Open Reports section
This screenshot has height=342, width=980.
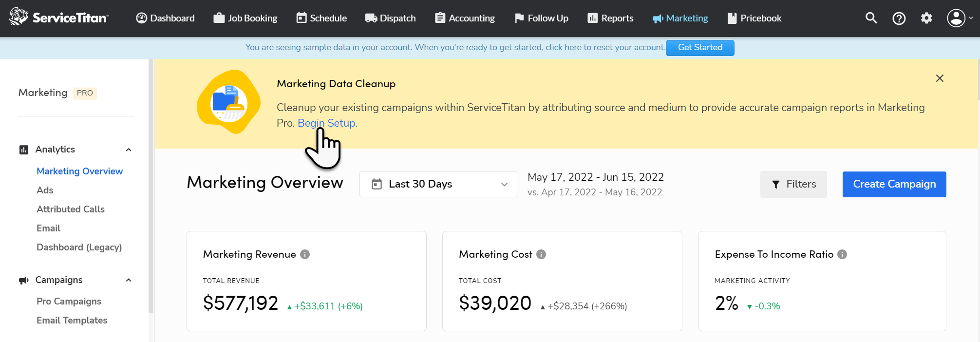[610, 18]
